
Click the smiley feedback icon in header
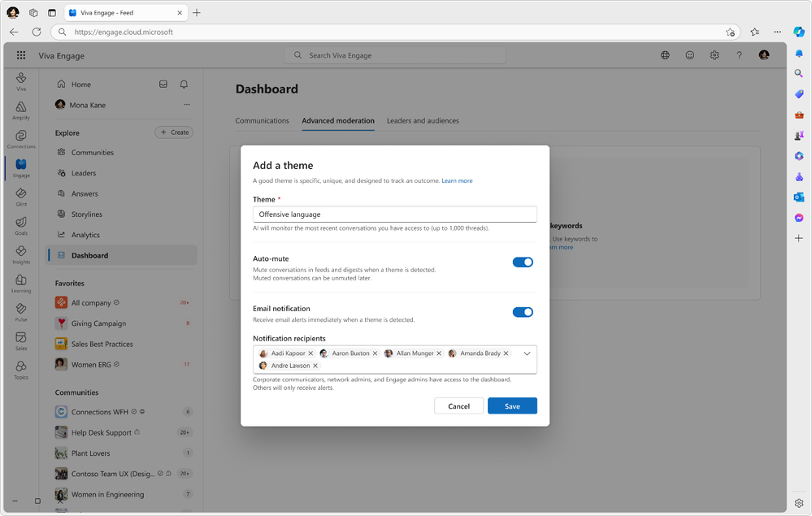pyautogui.click(x=690, y=55)
